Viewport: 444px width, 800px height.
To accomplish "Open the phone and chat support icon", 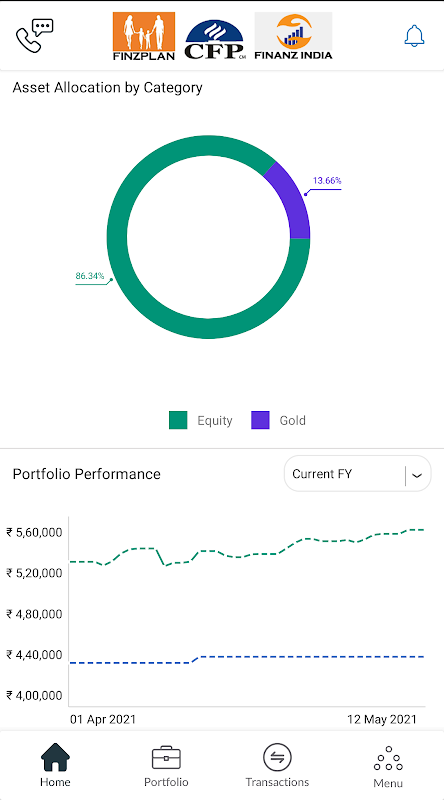I will [35, 36].
